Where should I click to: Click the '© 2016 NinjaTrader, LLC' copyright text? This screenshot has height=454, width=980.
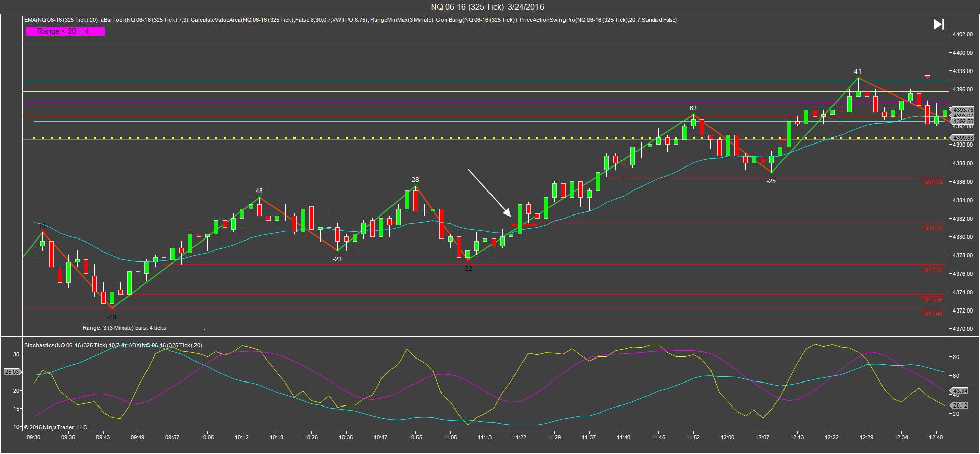(55, 427)
